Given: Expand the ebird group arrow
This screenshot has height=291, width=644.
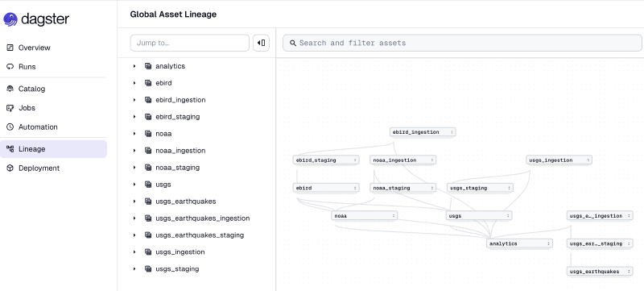Looking at the screenshot, I should [134, 83].
